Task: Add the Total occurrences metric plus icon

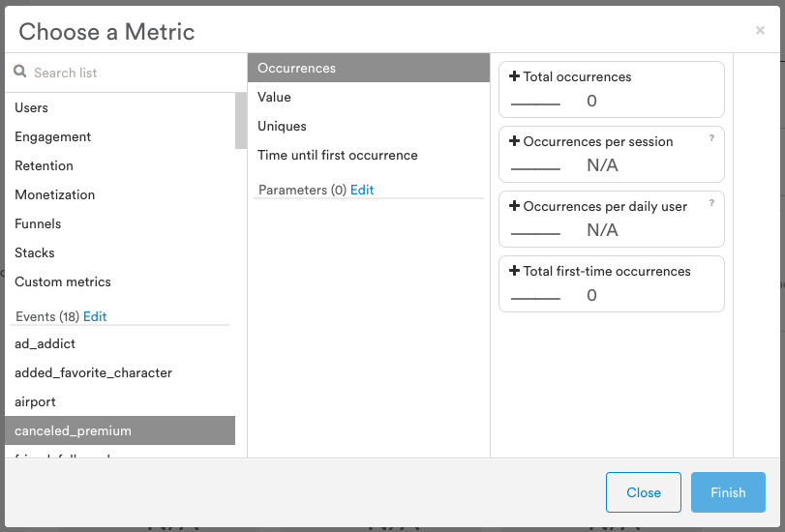Action: pyautogui.click(x=514, y=77)
